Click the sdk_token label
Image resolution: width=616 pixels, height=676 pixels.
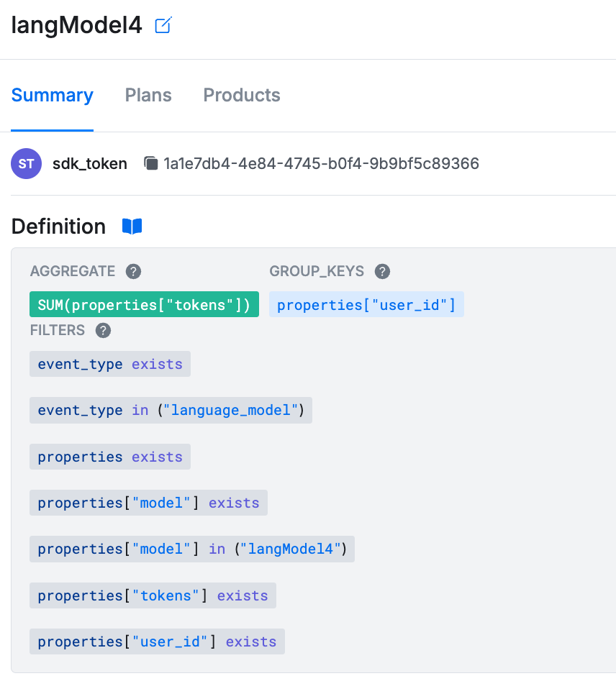pyautogui.click(x=90, y=164)
